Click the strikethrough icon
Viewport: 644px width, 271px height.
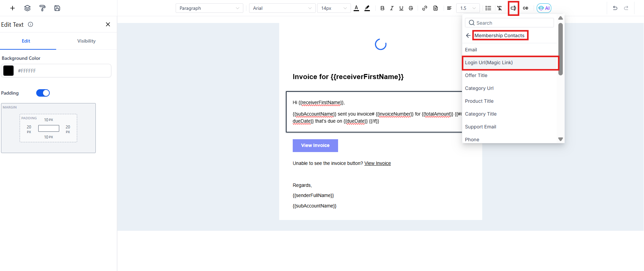coord(411,8)
